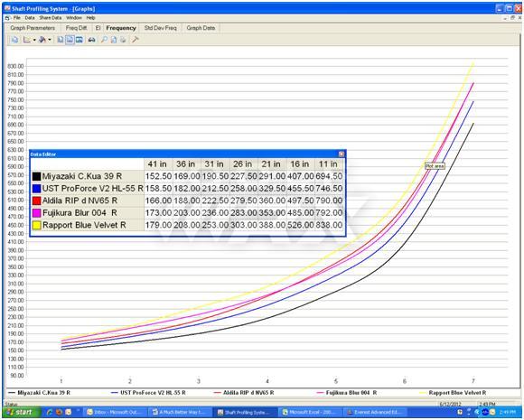Click the magenta Fujikura Blur color swatch
Image resolution: width=524 pixels, height=420 pixels.
[36, 213]
